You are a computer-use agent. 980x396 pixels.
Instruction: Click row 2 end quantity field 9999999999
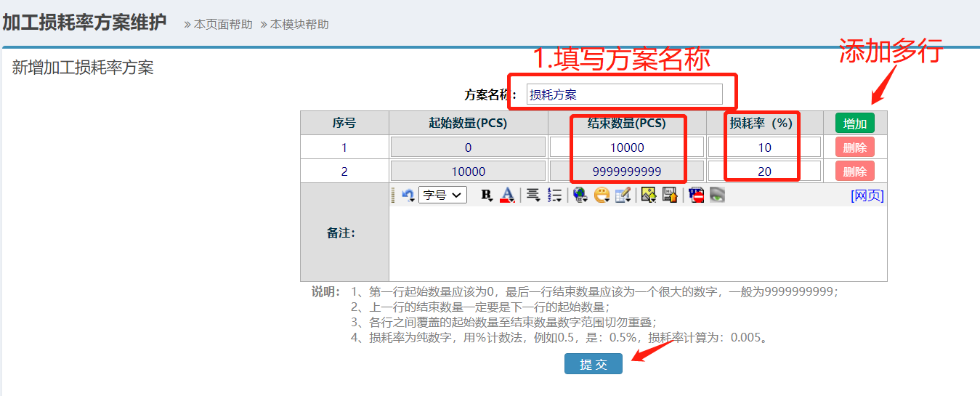tap(627, 171)
